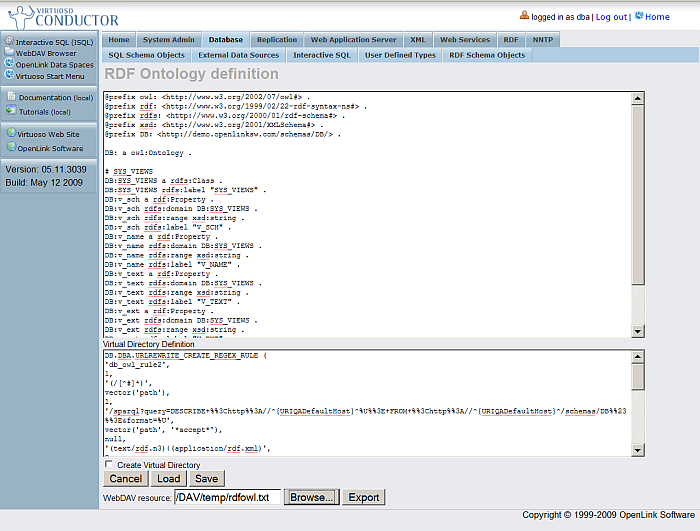This screenshot has width=700, height=531.
Task: Visit the Virtuoso Web Site link
Action: pos(48,134)
